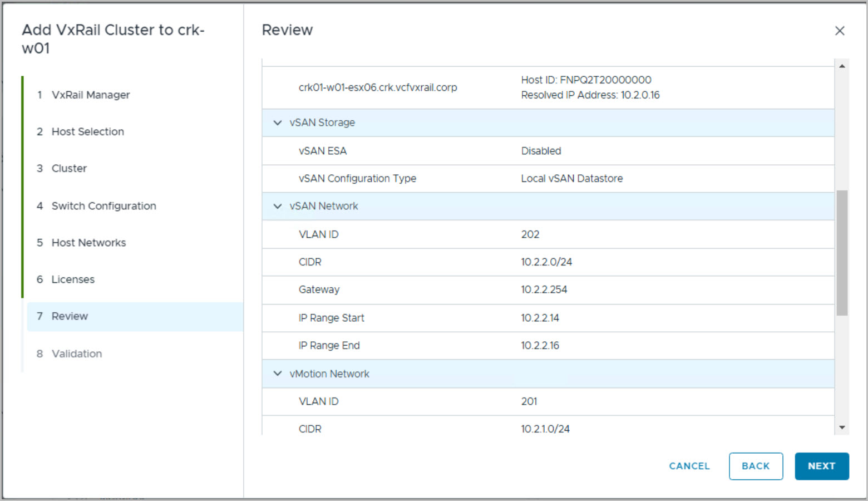Click the vertical scrollbar thumb

[842, 253]
